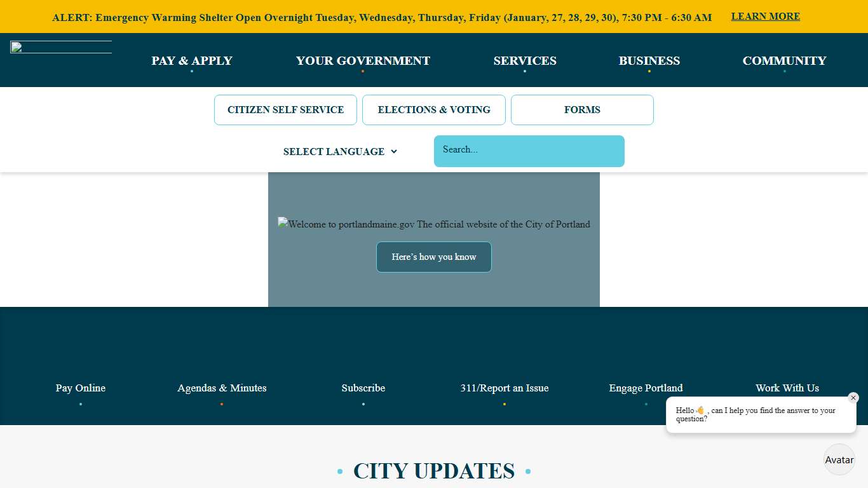The height and width of the screenshot is (488, 868).
Task: Open the LEARN MORE alert link
Action: [765, 16]
